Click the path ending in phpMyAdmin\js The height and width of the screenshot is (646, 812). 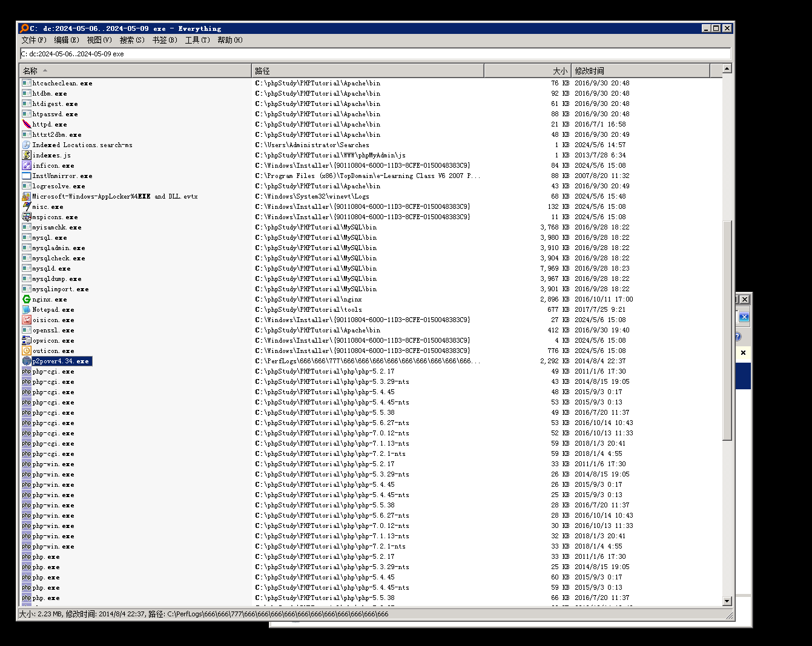pos(331,155)
